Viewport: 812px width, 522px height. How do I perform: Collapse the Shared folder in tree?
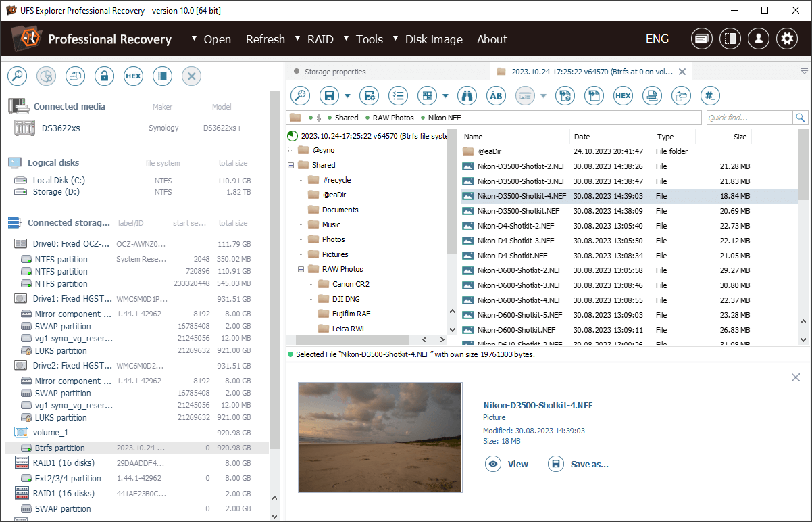pyautogui.click(x=290, y=165)
